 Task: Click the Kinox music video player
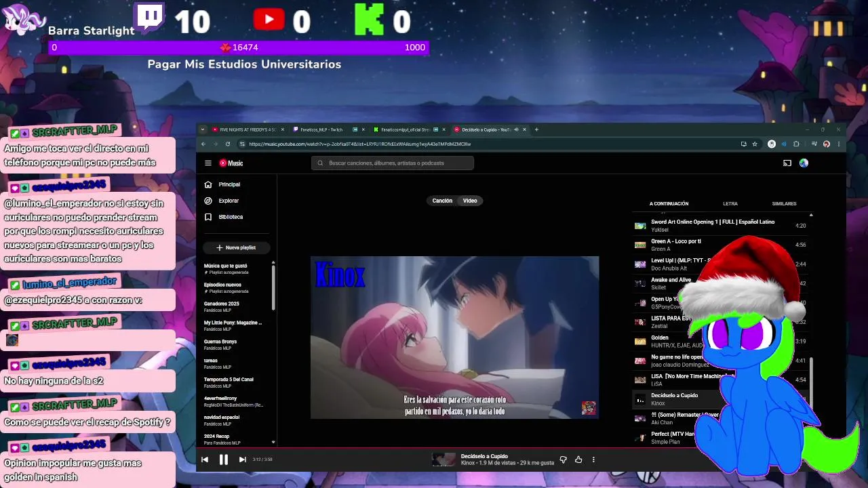pyautogui.click(x=454, y=337)
